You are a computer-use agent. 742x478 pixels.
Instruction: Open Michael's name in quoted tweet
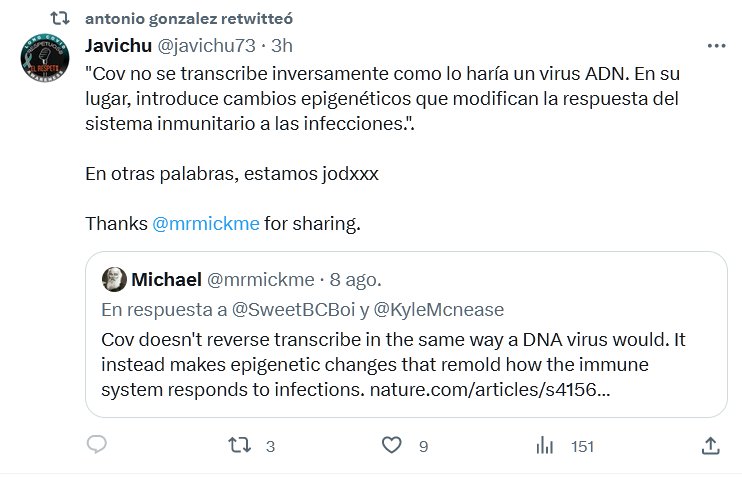coord(166,278)
